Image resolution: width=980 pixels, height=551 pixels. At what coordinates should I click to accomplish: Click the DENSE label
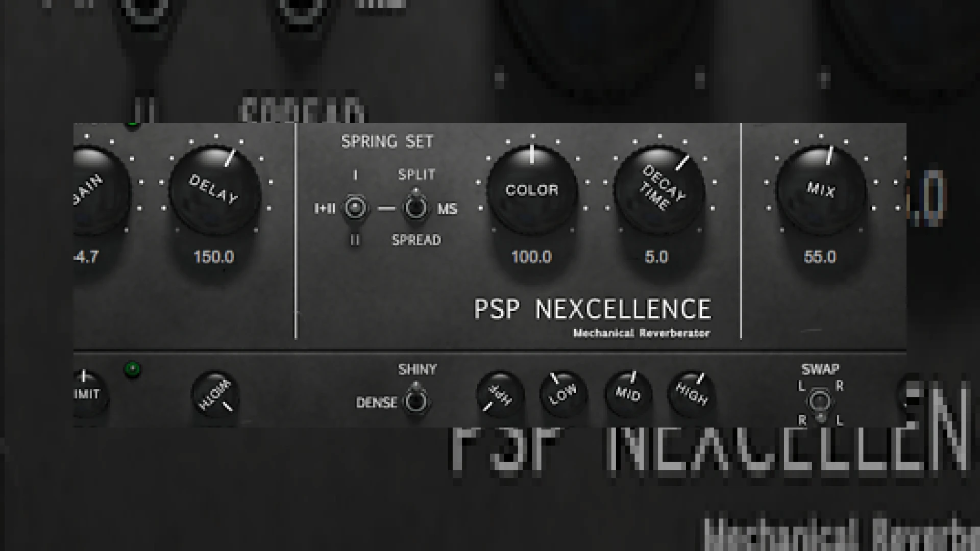[x=376, y=403]
